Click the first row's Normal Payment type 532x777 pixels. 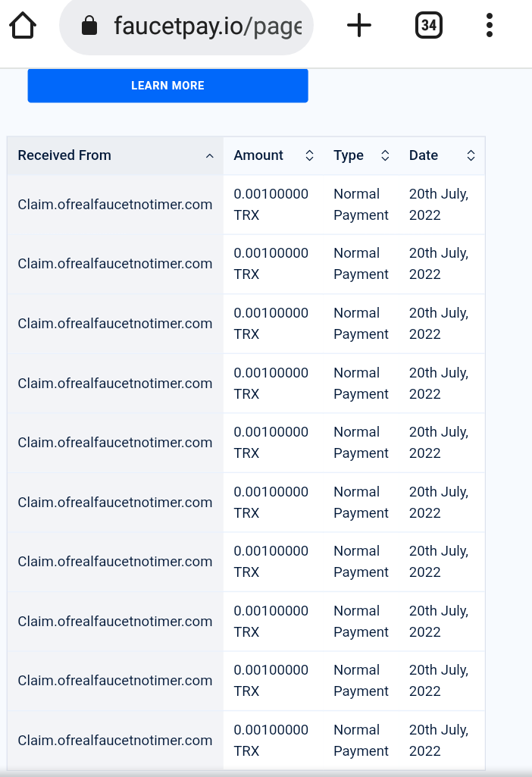point(361,205)
